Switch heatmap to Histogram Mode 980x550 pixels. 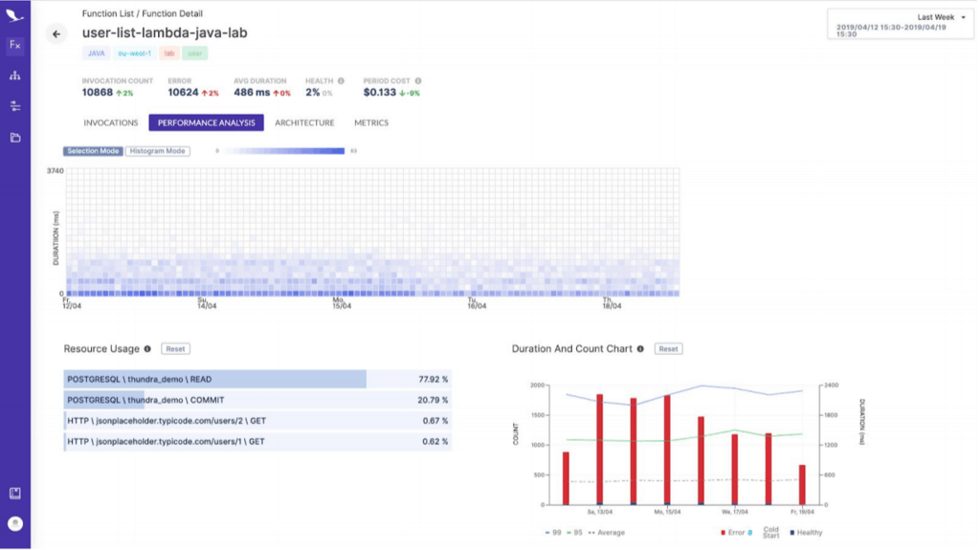point(158,151)
